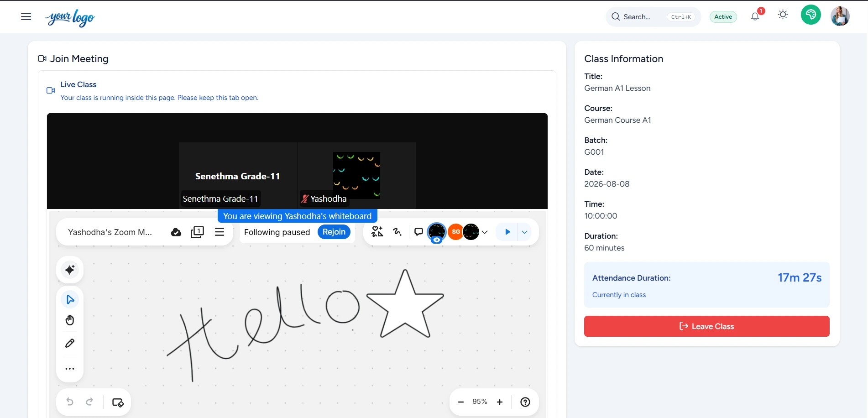Toggle light/dark theme sun icon
Viewport: 868px width, 418px height.
point(783,15)
